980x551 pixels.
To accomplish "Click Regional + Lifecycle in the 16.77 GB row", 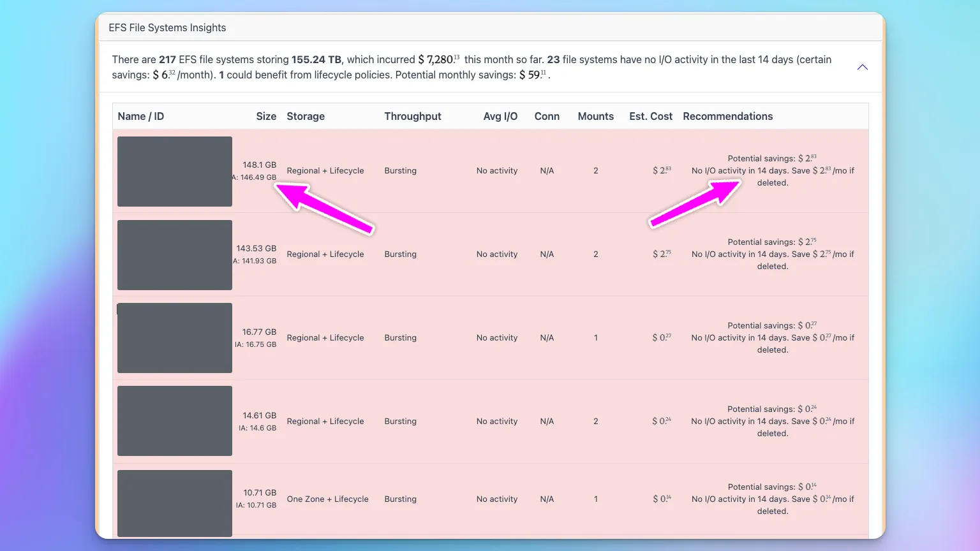I will (325, 337).
